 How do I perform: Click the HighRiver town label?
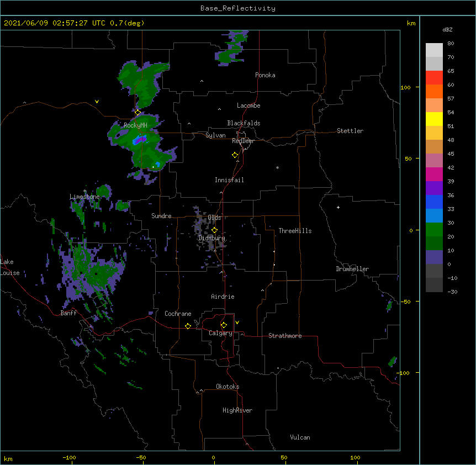pos(237,410)
